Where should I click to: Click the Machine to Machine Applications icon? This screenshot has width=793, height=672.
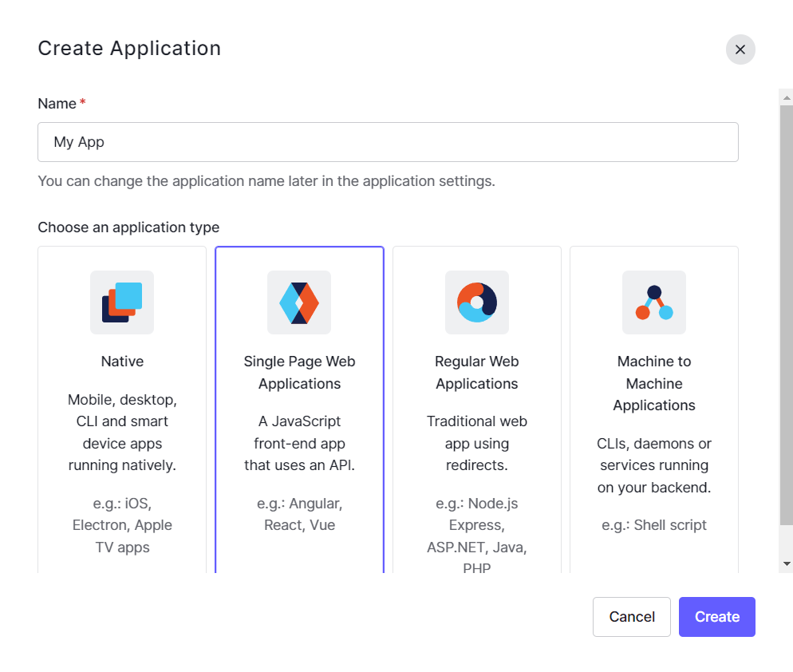(x=653, y=302)
